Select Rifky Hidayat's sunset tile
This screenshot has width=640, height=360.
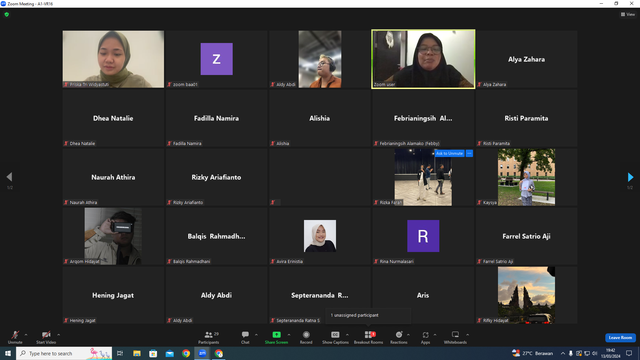(x=526, y=295)
